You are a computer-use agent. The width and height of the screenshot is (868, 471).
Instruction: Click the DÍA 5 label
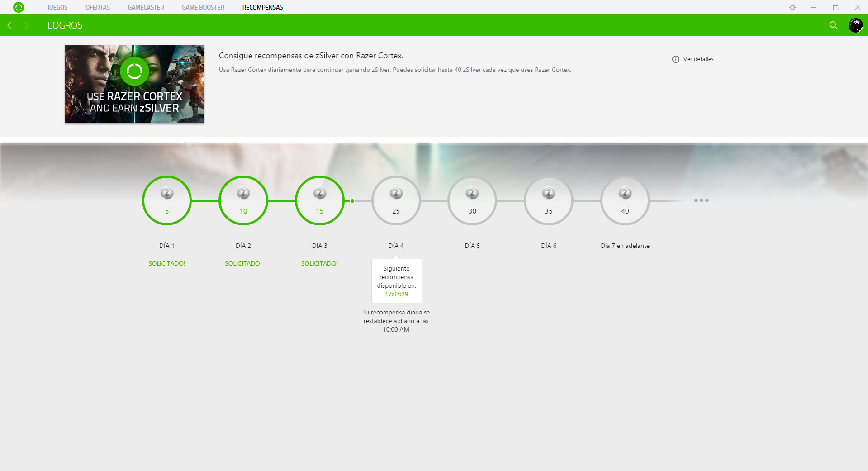tap(472, 246)
